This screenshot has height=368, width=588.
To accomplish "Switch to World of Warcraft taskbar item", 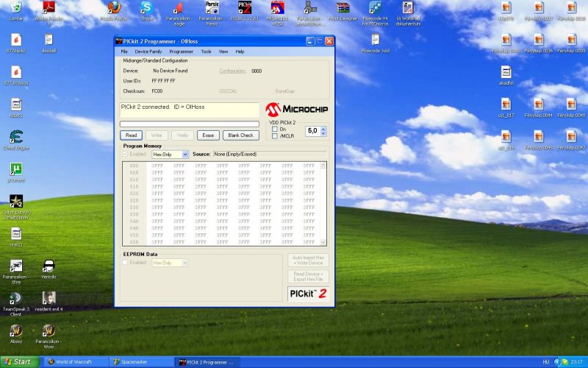I will coord(76,362).
